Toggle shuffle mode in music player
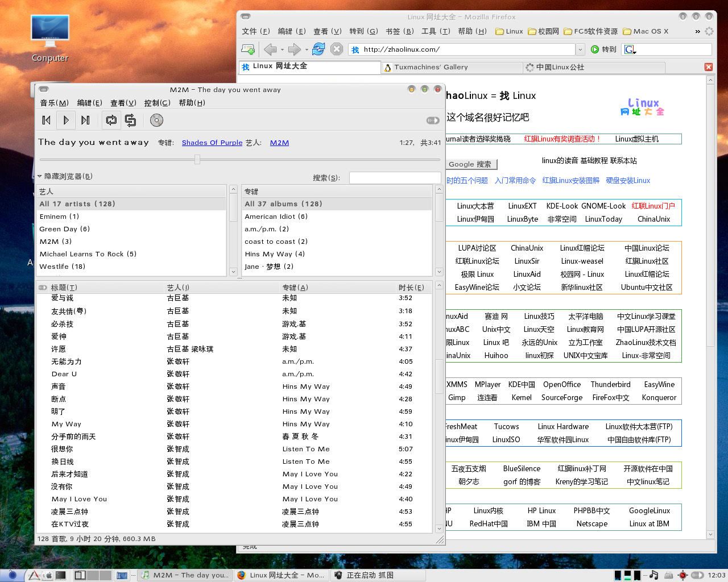728x582 pixels. [130, 120]
